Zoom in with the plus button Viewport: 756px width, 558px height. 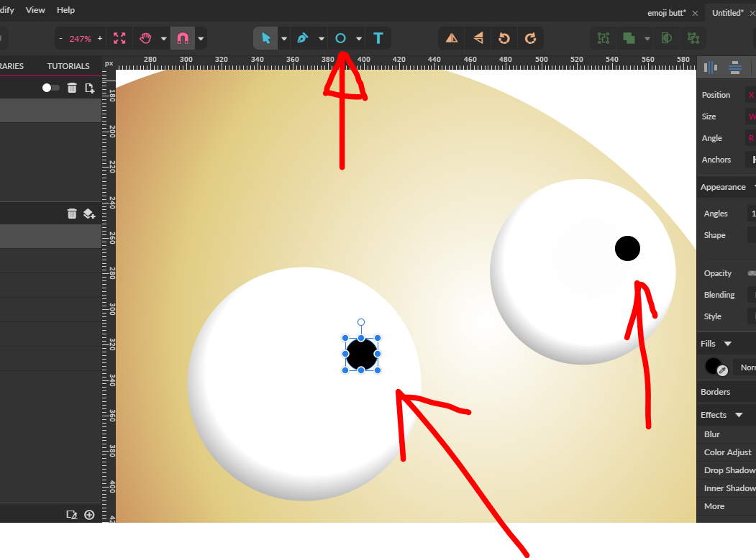(100, 39)
